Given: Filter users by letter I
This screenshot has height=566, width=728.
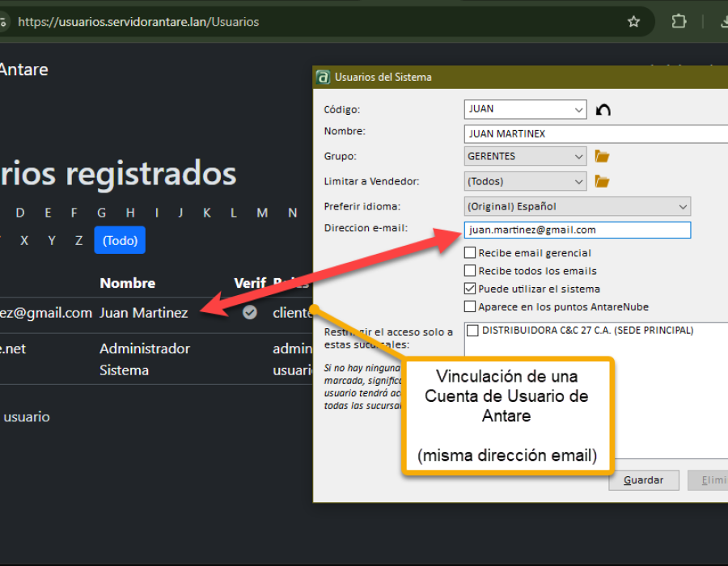Looking at the screenshot, I should coord(157,213).
